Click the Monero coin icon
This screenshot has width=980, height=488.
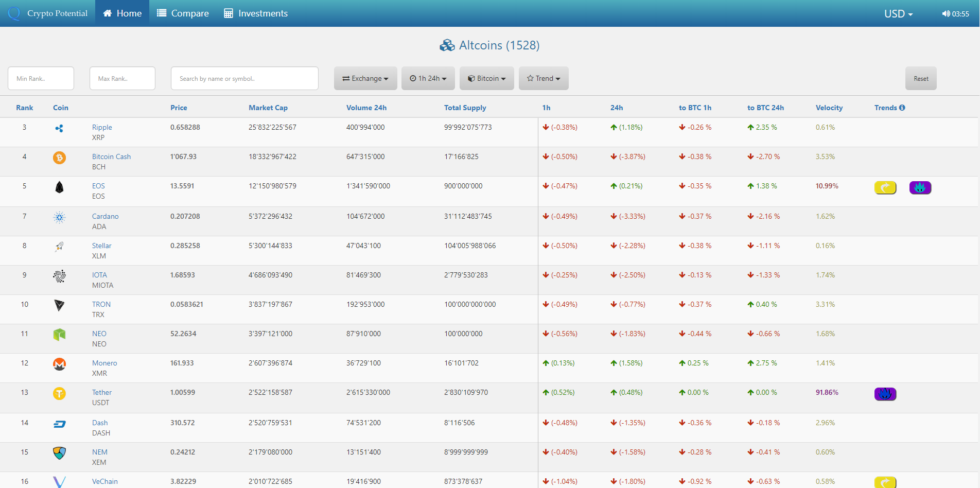click(59, 364)
